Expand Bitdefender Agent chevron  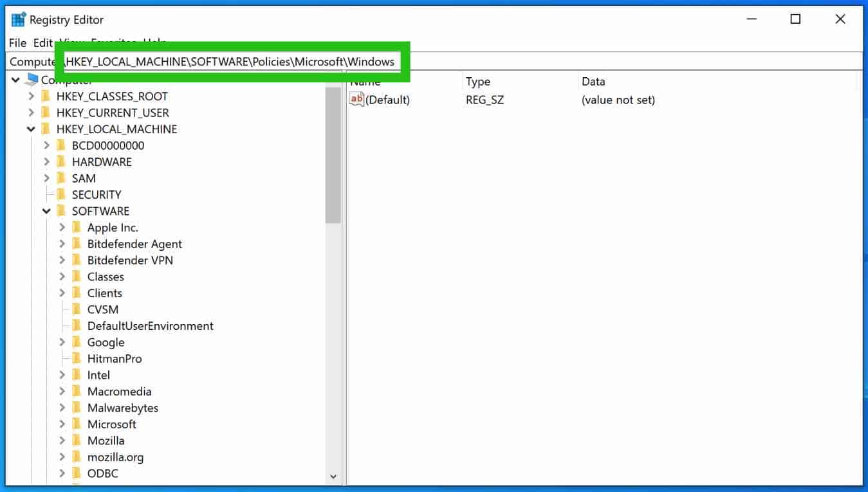tap(62, 244)
